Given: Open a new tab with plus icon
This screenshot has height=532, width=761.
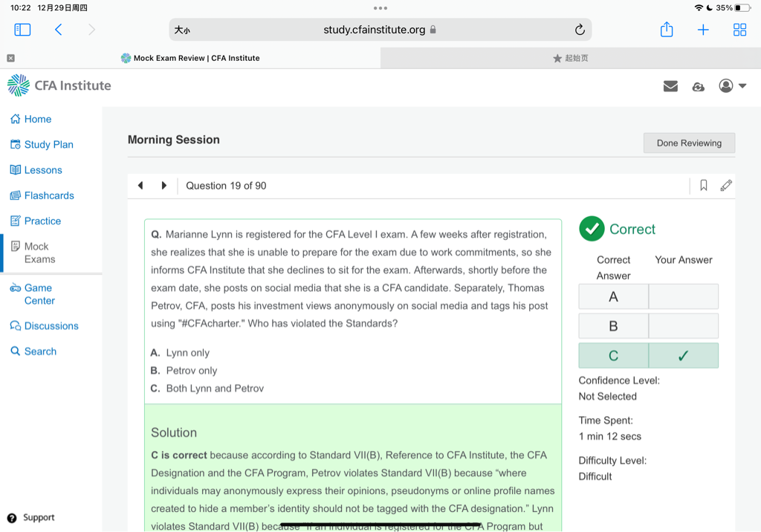Looking at the screenshot, I should coord(703,30).
